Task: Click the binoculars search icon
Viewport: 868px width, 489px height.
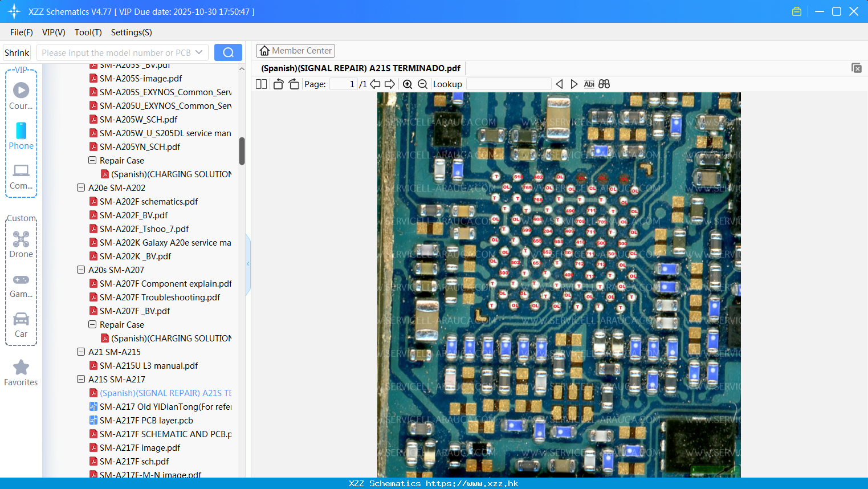Action: pos(604,84)
